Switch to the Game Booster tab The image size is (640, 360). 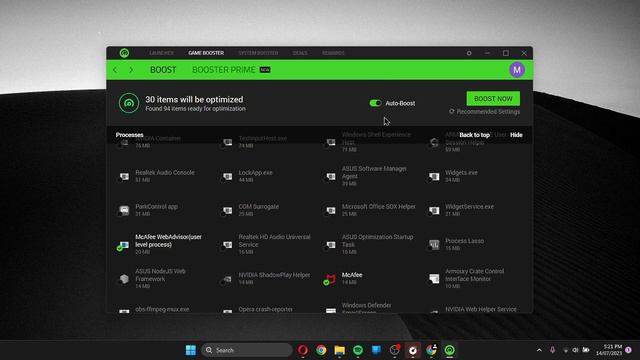[x=206, y=53]
